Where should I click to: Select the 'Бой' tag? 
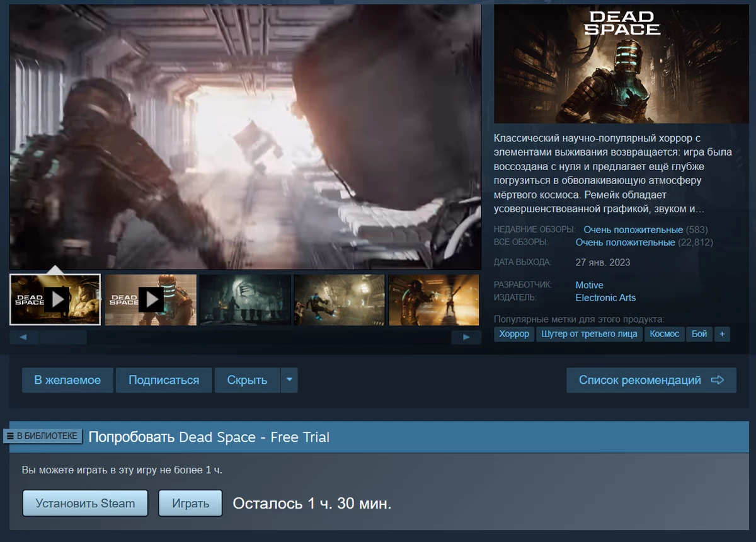699,334
